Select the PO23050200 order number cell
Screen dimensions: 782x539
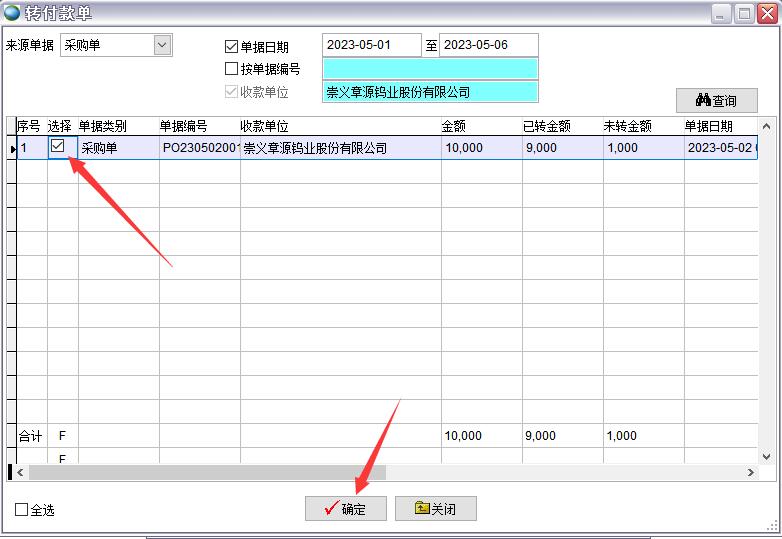199,148
